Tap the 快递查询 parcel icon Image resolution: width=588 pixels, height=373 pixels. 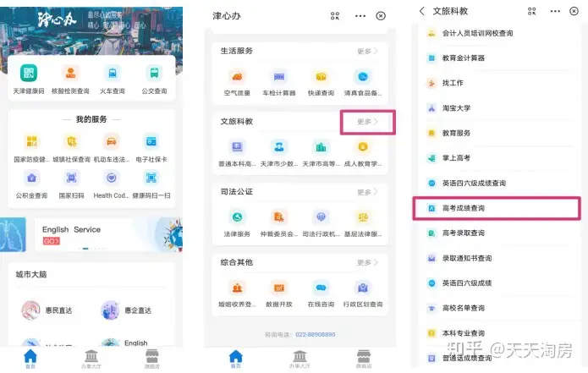(321, 77)
